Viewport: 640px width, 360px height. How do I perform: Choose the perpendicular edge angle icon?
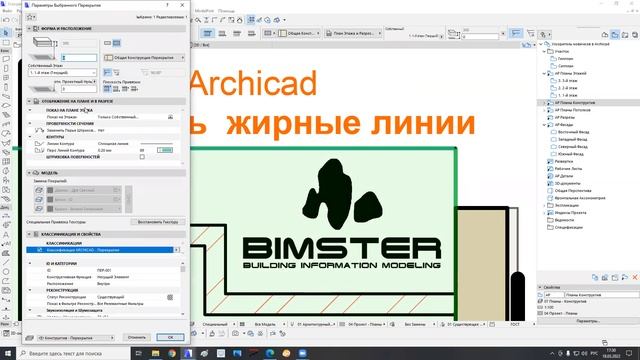click(107, 73)
